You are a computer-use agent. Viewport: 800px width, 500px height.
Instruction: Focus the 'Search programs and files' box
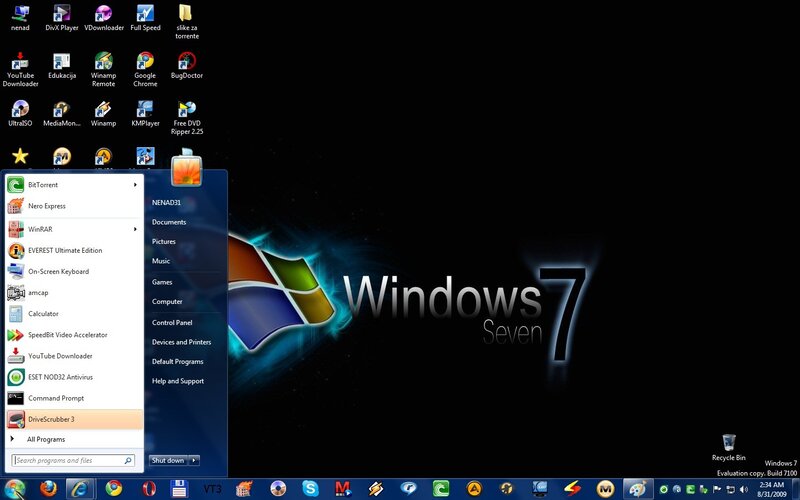(73, 460)
